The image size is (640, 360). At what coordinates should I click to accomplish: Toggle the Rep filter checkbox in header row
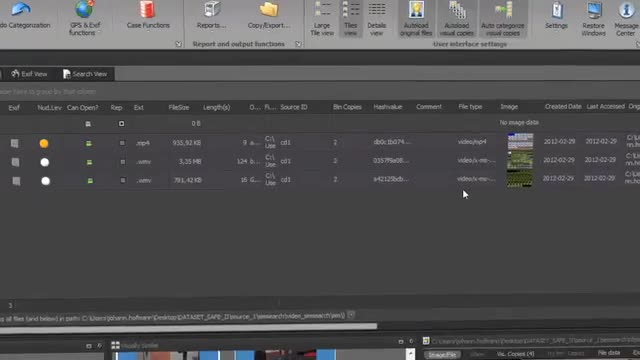pyautogui.click(x=121, y=123)
